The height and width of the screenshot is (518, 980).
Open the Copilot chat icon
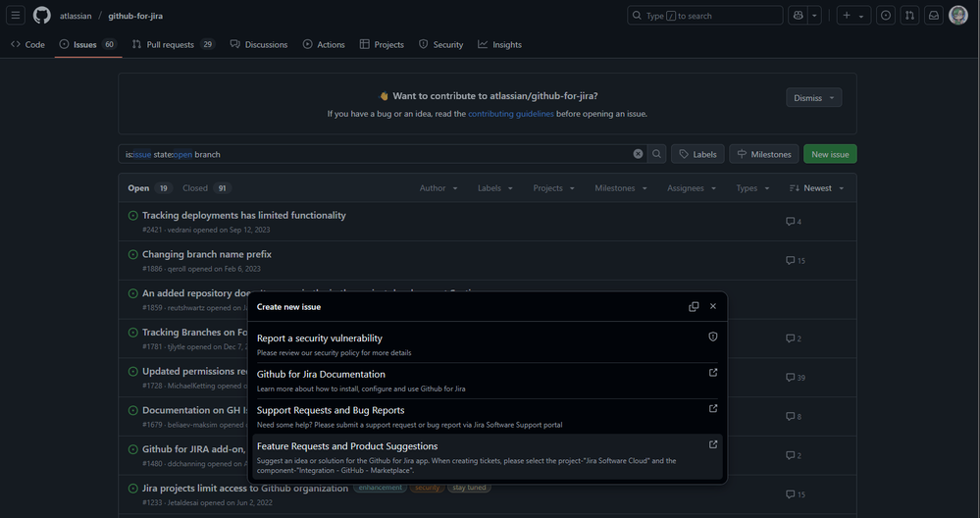799,16
